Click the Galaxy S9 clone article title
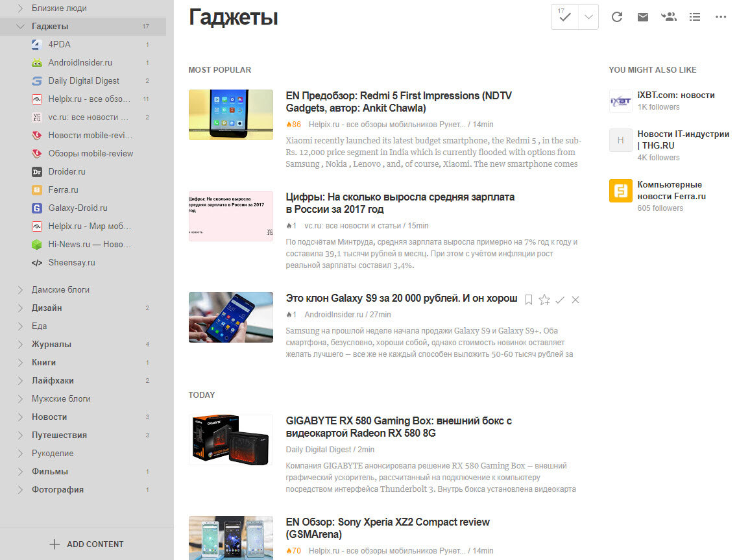The height and width of the screenshot is (560, 750). pyautogui.click(x=402, y=298)
